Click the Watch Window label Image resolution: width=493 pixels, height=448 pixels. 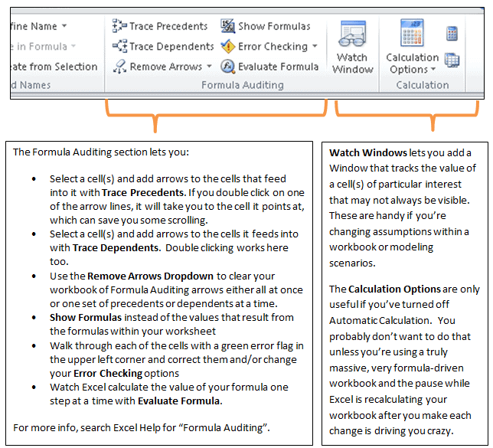point(352,64)
